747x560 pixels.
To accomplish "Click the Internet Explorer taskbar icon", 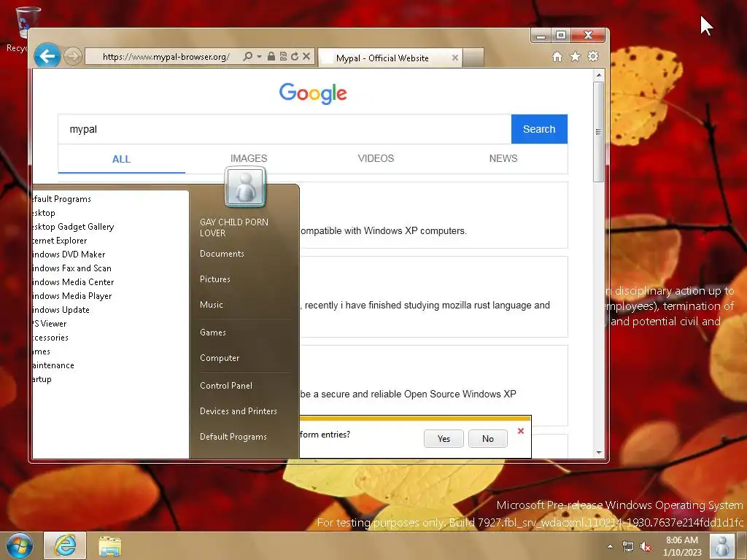I will click(x=65, y=545).
